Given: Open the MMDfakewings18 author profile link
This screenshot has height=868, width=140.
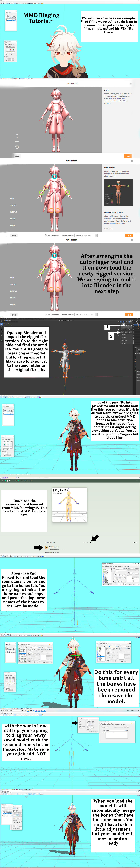Looking at the screenshot, I should click(x=54, y=549).
